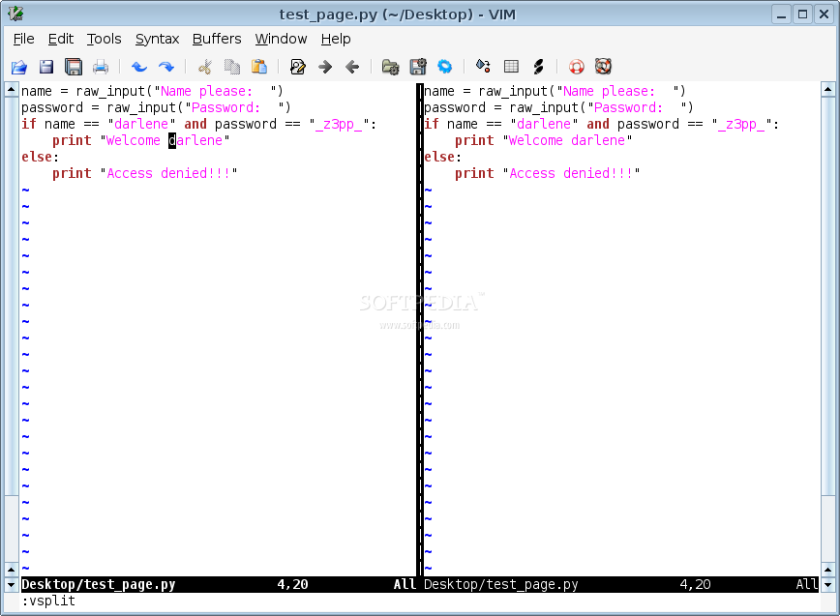Cut selection with the scissors icon
Viewport: 840px width, 616px height.
(x=204, y=67)
